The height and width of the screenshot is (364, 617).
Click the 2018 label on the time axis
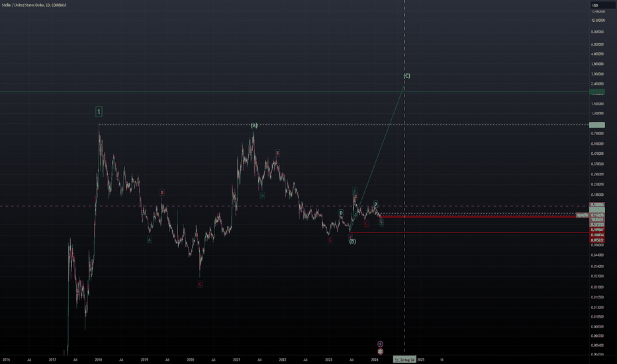(x=99, y=359)
